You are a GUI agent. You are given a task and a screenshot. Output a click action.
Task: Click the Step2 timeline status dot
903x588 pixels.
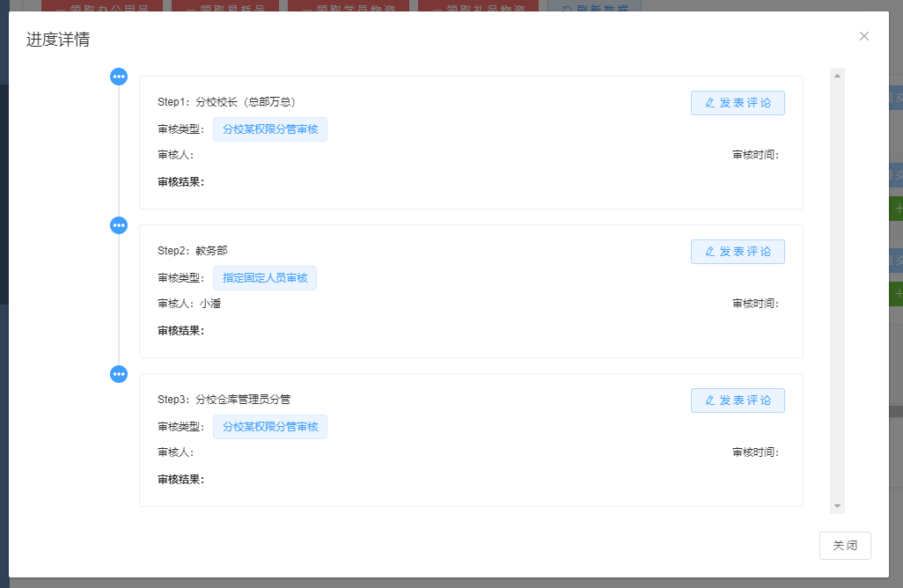119,225
